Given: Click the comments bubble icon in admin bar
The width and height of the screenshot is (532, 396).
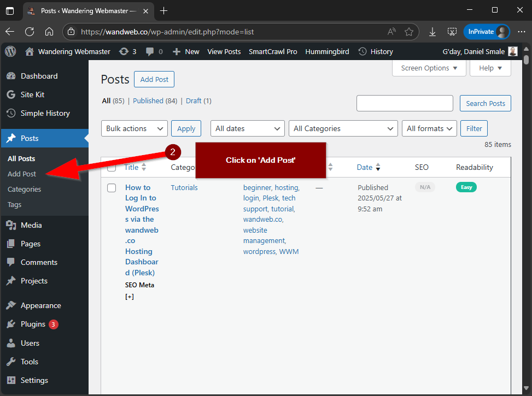Looking at the screenshot, I should click(x=153, y=51).
